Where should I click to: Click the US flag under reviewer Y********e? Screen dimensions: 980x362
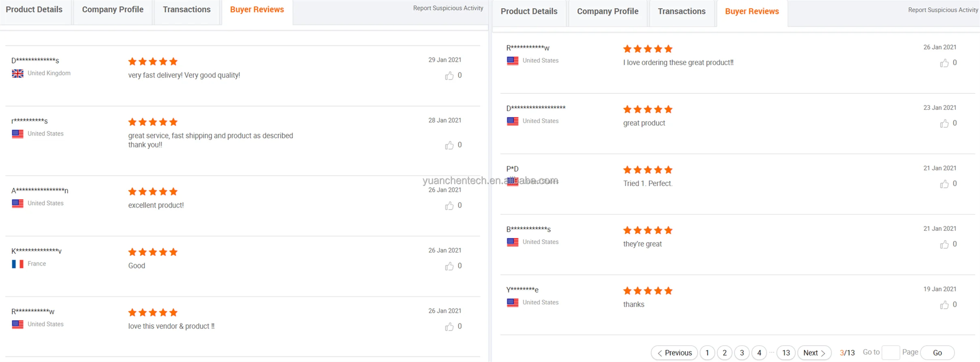(512, 302)
